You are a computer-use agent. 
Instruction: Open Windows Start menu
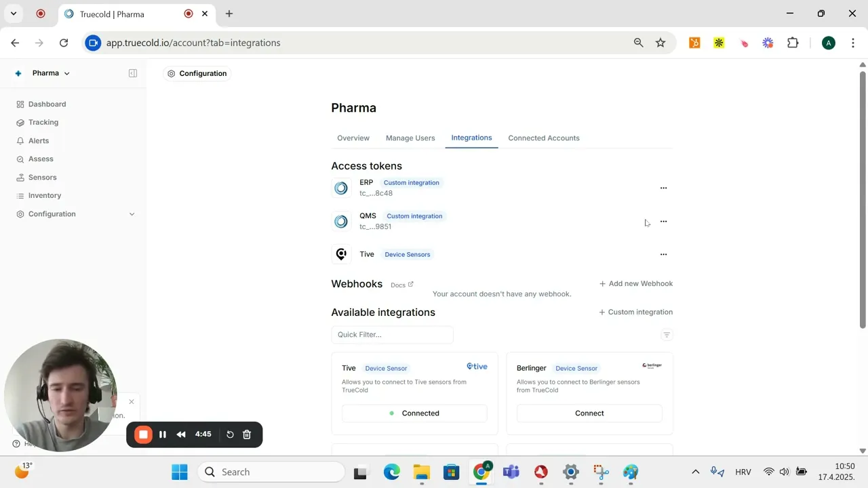(180, 472)
